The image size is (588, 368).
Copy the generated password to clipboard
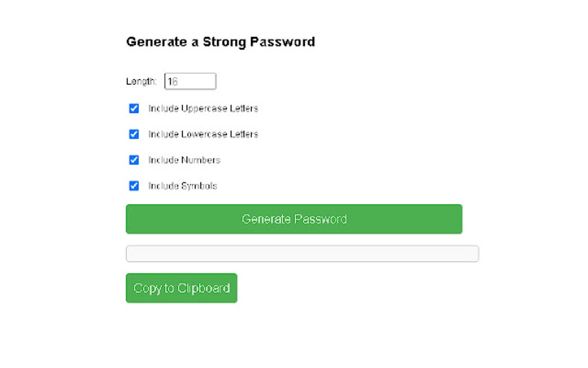[x=181, y=288]
